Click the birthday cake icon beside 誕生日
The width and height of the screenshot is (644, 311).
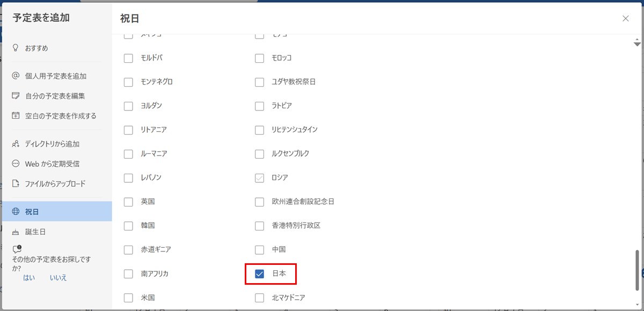16,232
